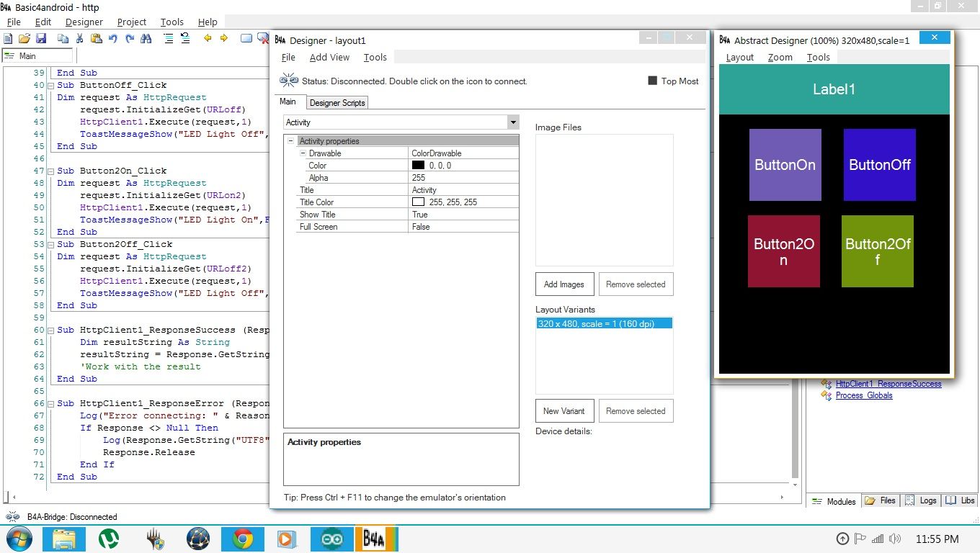Open the Logs tab in bottom-right panel
This screenshot has height=553, width=980.
point(928,500)
